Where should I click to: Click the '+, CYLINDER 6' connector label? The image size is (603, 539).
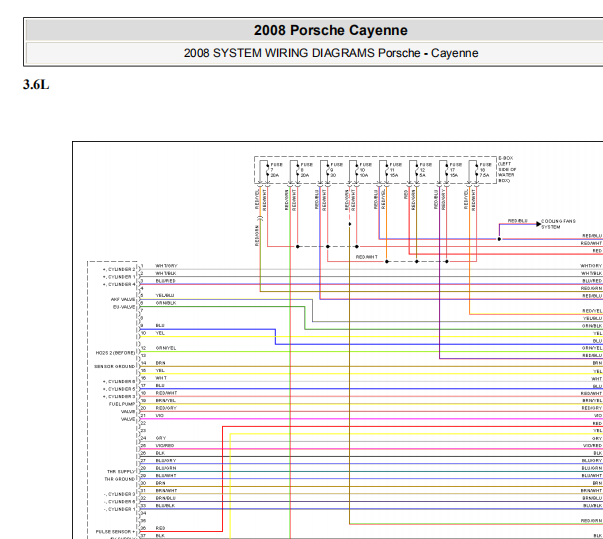(119, 381)
